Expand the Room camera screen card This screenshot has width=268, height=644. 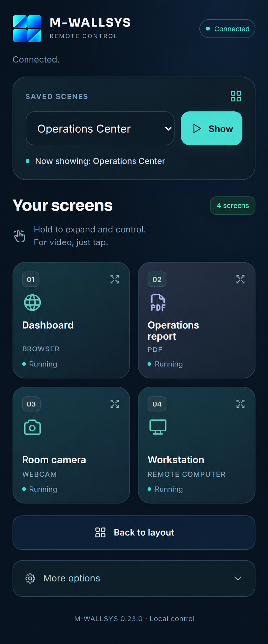click(115, 404)
